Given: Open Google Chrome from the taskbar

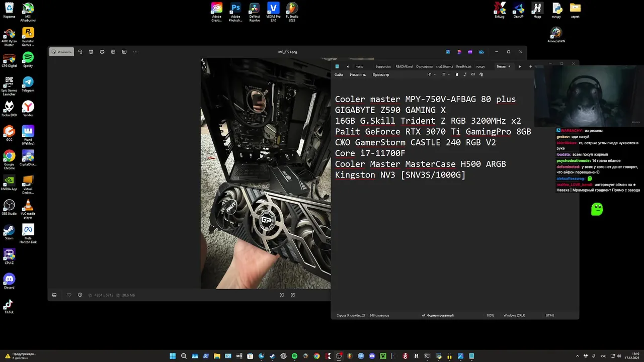Looking at the screenshot, I should (316, 356).
